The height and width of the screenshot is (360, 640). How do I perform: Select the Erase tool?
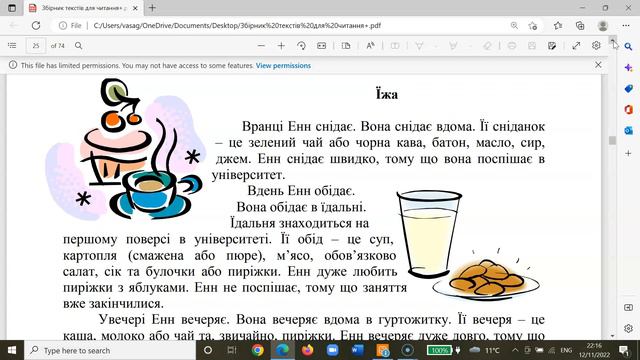487,46
